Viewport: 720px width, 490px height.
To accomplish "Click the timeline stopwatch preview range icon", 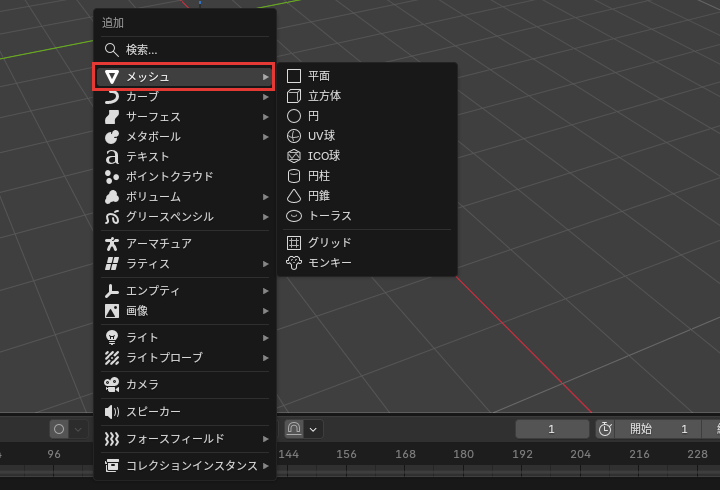I will click(605, 429).
